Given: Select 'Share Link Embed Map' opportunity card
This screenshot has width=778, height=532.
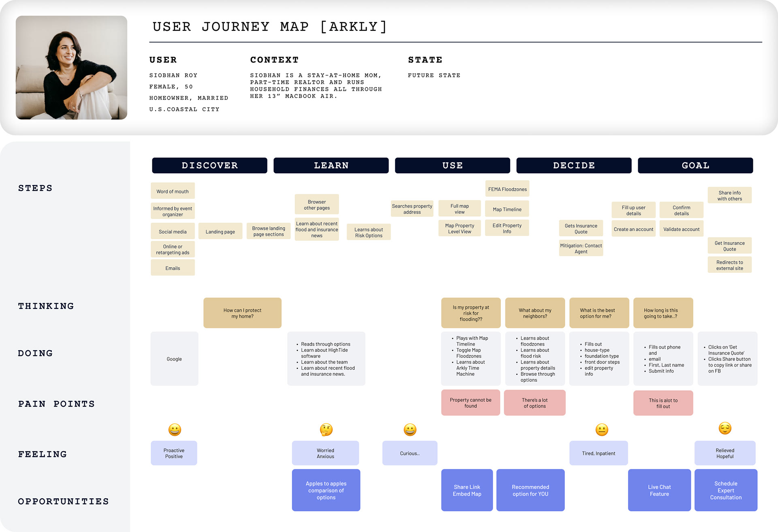Looking at the screenshot, I should (x=467, y=490).
